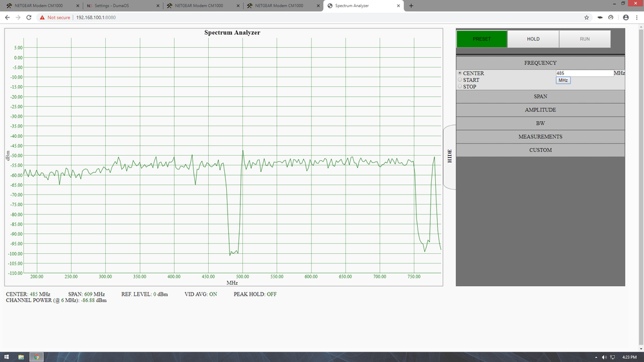
Task: Expand the CUSTOM section
Action: click(x=540, y=150)
